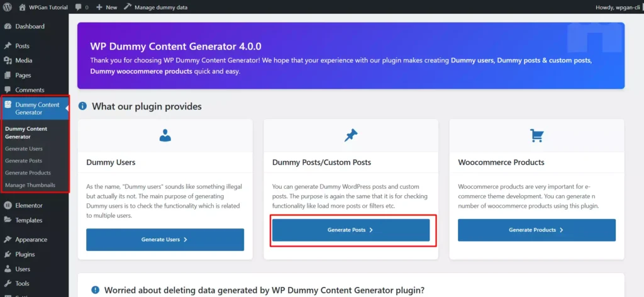Click the Dummy Users card heading
This screenshot has height=297, width=644.
pos(111,162)
